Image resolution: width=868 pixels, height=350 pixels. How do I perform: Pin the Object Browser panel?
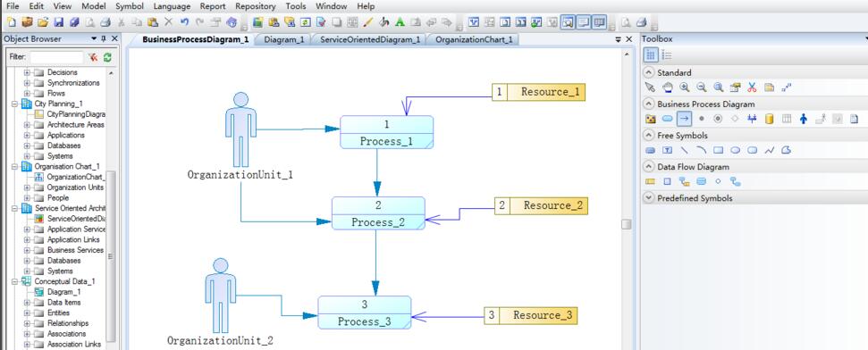(104, 38)
